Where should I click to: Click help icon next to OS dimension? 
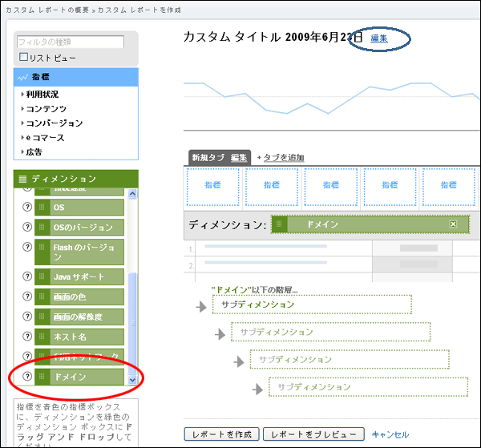tap(27, 207)
